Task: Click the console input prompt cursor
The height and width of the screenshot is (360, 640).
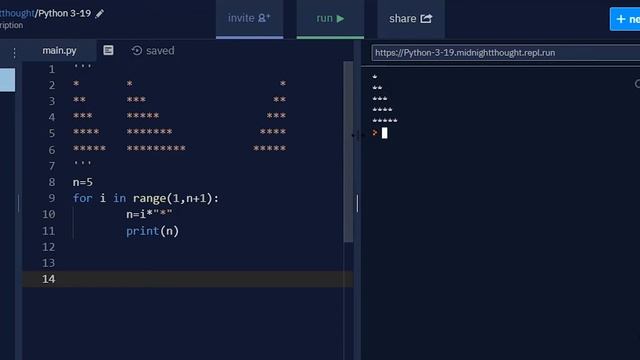Action: click(x=384, y=133)
